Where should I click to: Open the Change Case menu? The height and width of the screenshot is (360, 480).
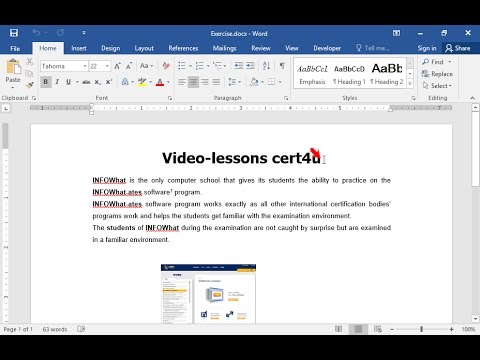[146, 66]
